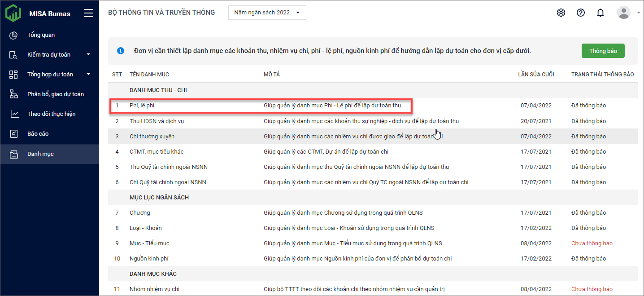Click the Chi thường xuyên row
The image size is (644, 296).
point(152,137)
